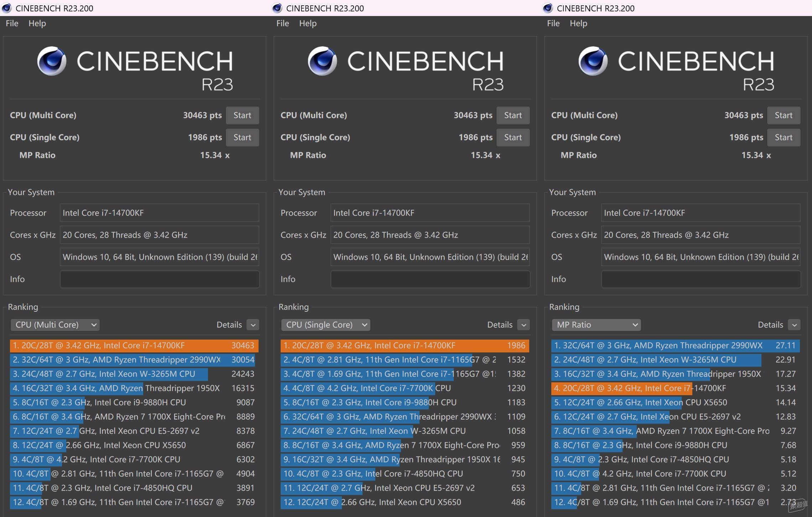This screenshot has width=812, height=517.
Task: Select Xeon W-3265M row scoring 1058
Action: pyautogui.click(x=405, y=431)
